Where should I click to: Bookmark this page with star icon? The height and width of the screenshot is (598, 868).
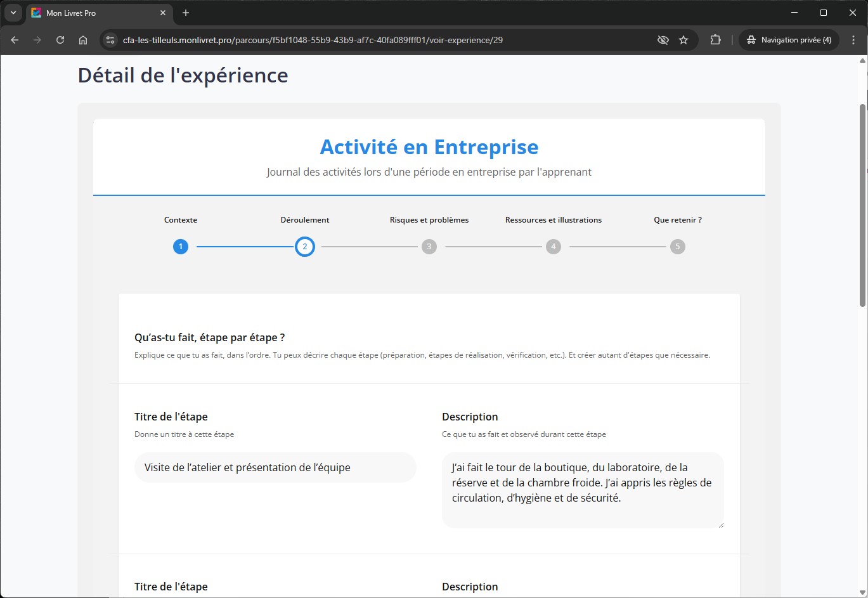(x=683, y=40)
